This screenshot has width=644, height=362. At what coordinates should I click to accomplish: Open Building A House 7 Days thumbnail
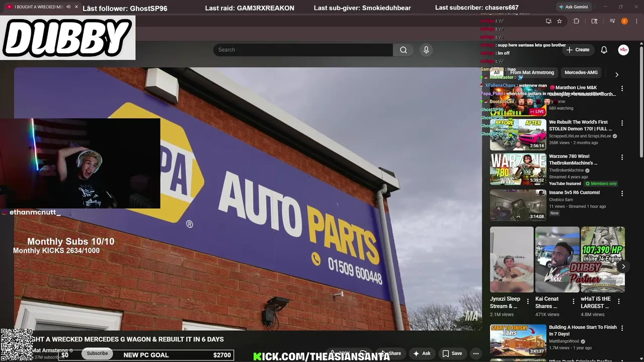(518, 340)
